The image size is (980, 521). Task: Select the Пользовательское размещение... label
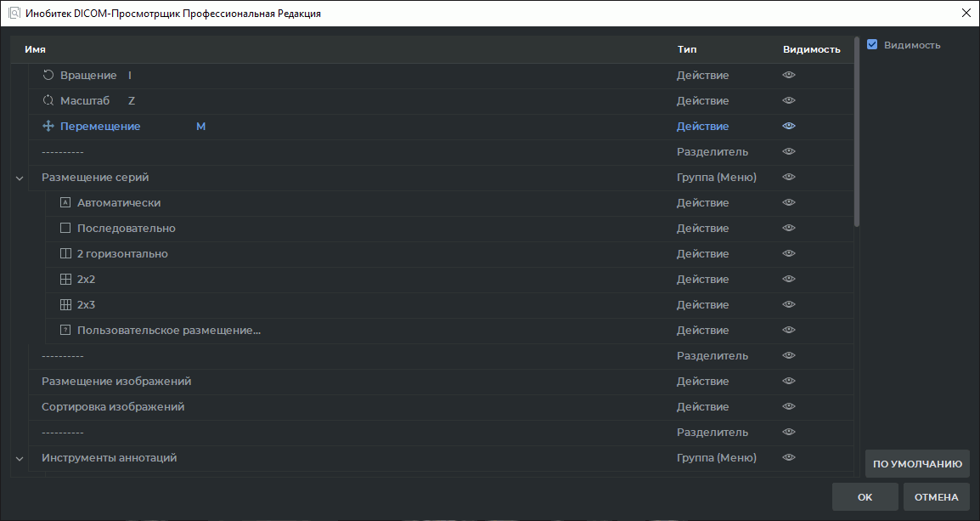[169, 331]
